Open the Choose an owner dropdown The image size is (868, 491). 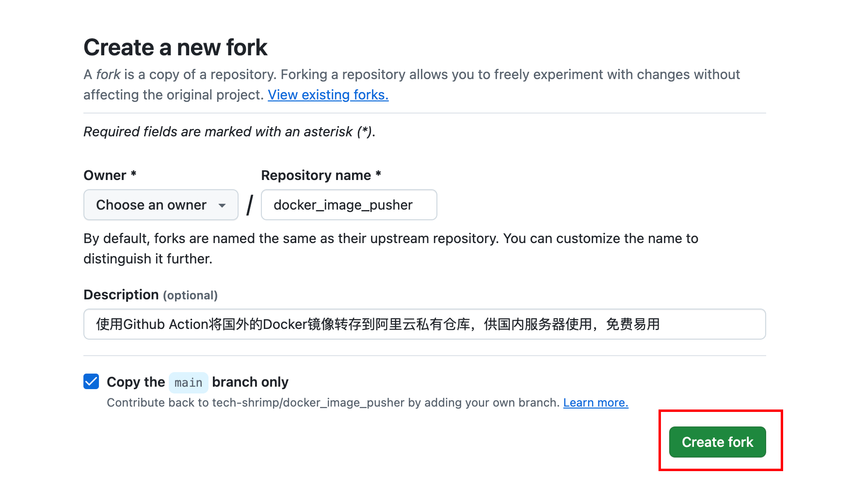(161, 205)
